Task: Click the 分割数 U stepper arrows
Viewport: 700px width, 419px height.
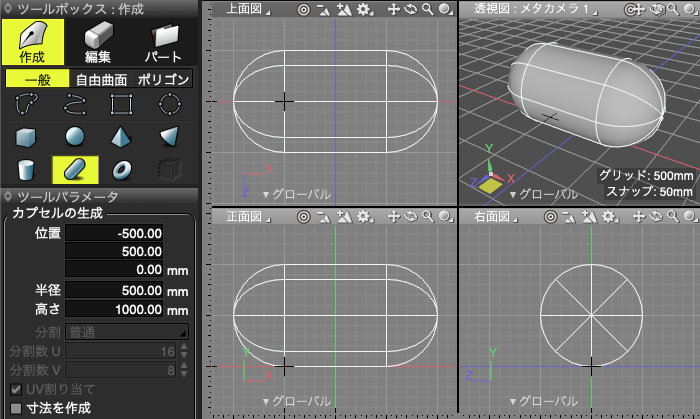Action: pyautogui.click(x=183, y=351)
